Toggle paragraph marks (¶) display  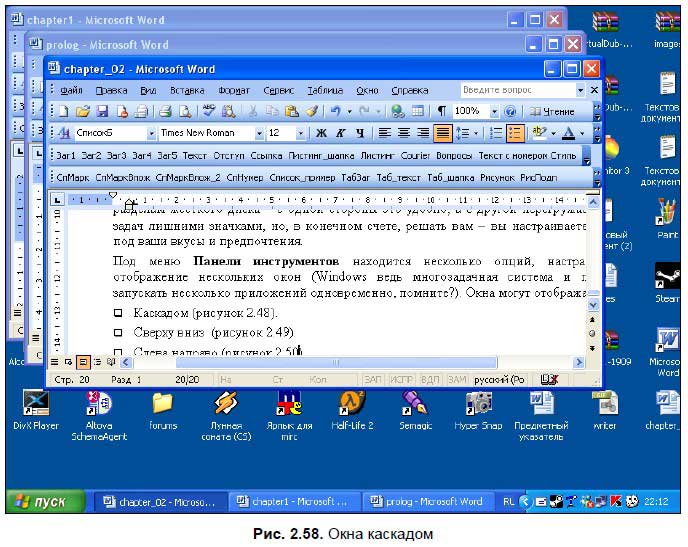tap(441, 111)
